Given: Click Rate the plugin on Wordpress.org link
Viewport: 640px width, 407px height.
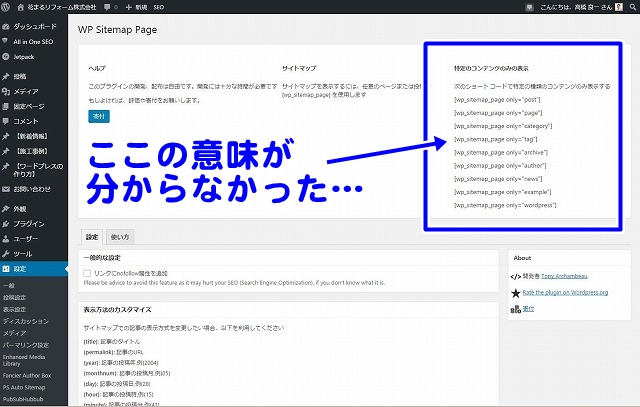Looking at the screenshot, I should click(566, 293).
